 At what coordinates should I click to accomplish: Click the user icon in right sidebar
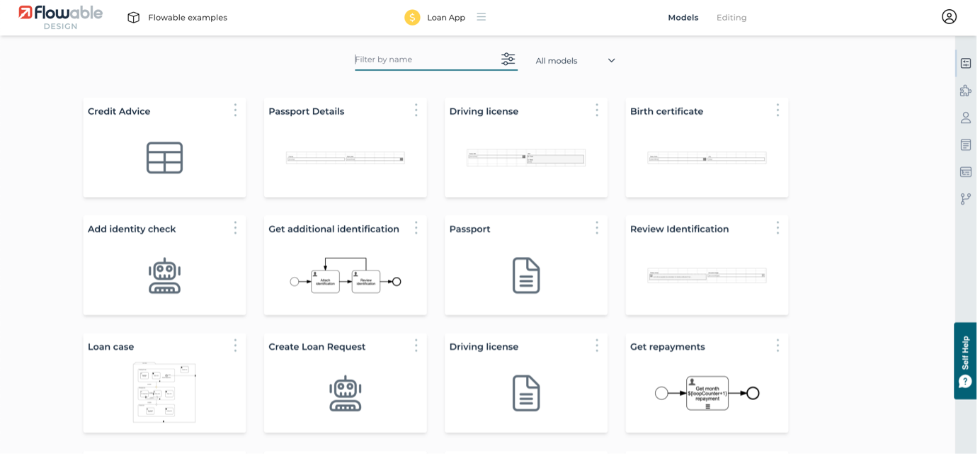[x=966, y=118]
